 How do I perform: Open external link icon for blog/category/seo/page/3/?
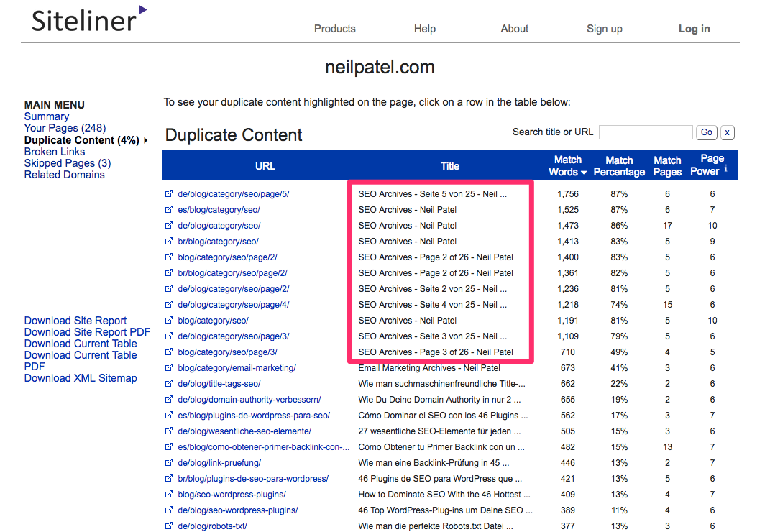(168, 352)
